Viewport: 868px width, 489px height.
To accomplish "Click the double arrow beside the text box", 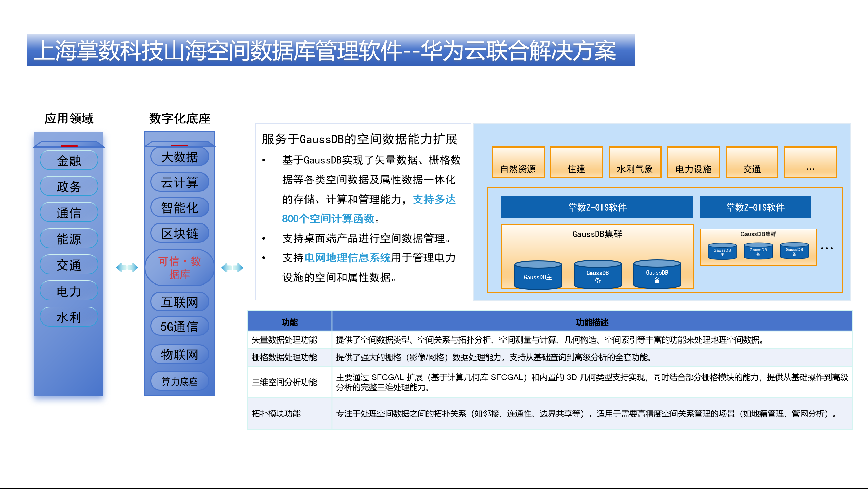I will [232, 268].
